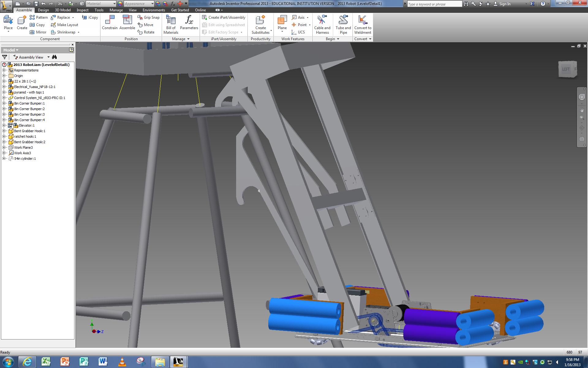
Task: Switch to the View ribbon tab
Action: (x=133, y=10)
